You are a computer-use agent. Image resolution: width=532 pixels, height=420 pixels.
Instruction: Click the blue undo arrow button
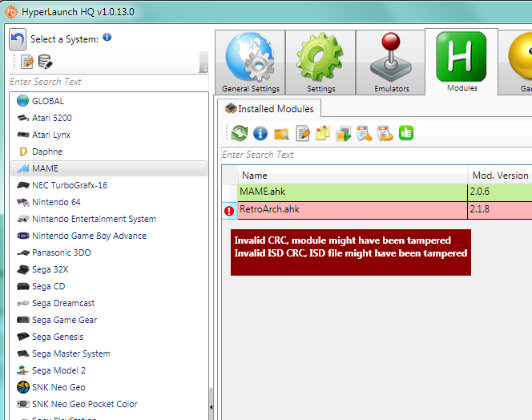18,39
